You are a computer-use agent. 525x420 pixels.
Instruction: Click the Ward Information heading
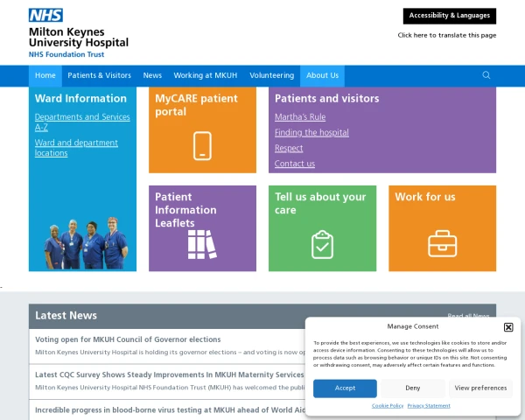pyautogui.click(x=80, y=99)
